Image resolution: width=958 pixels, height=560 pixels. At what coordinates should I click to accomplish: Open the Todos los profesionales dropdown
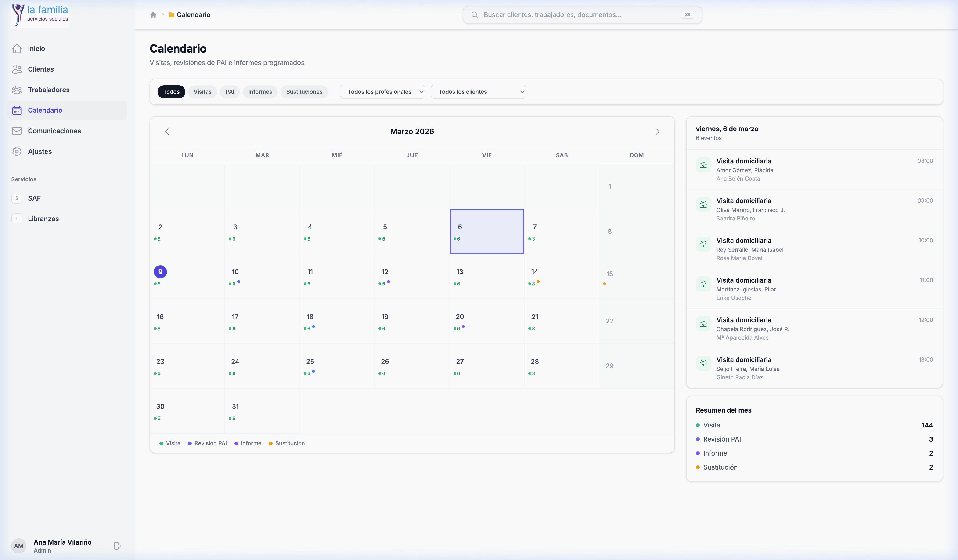pos(382,92)
